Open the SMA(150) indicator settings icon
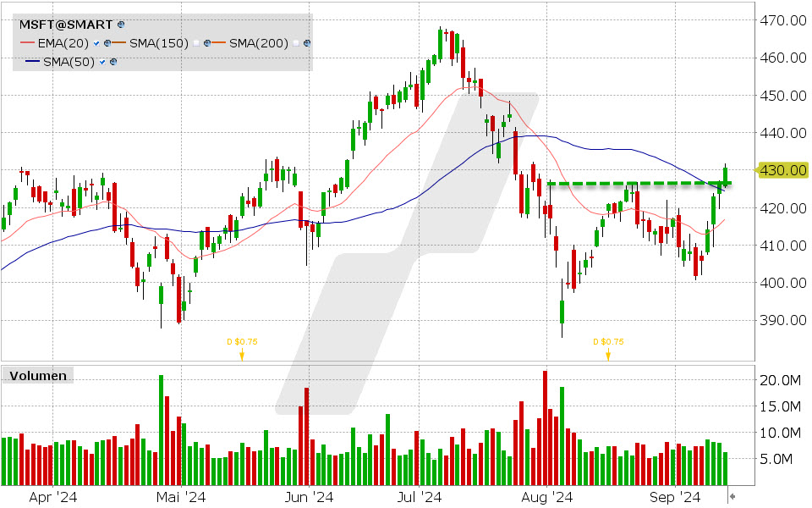This screenshot has width=812, height=508. point(207,43)
